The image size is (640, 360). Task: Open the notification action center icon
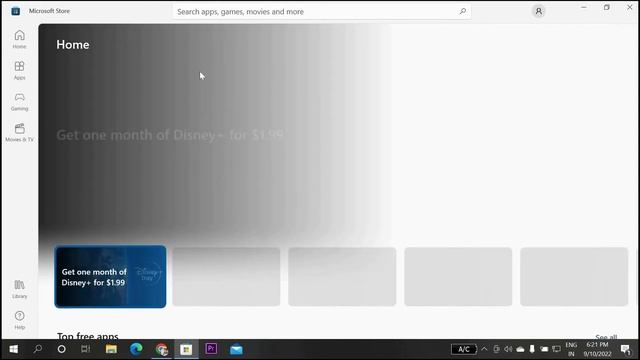626,349
